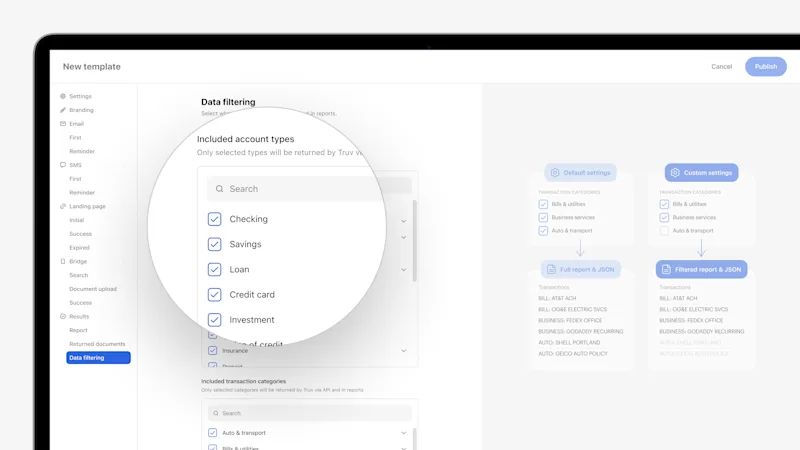Click the gear icon in Custom settings
Screen dimensions: 800x450
click(x=675, y=172)
